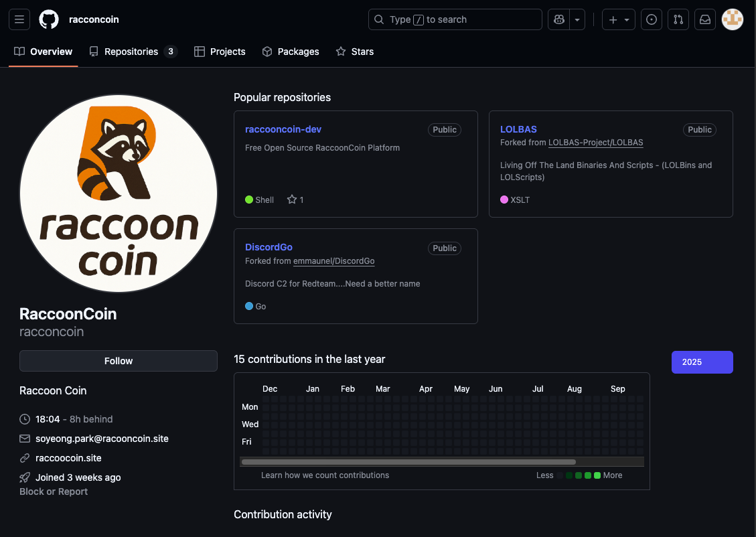Open the Projects tab
The width and height of the screenshot is (756, 537).
220,52
